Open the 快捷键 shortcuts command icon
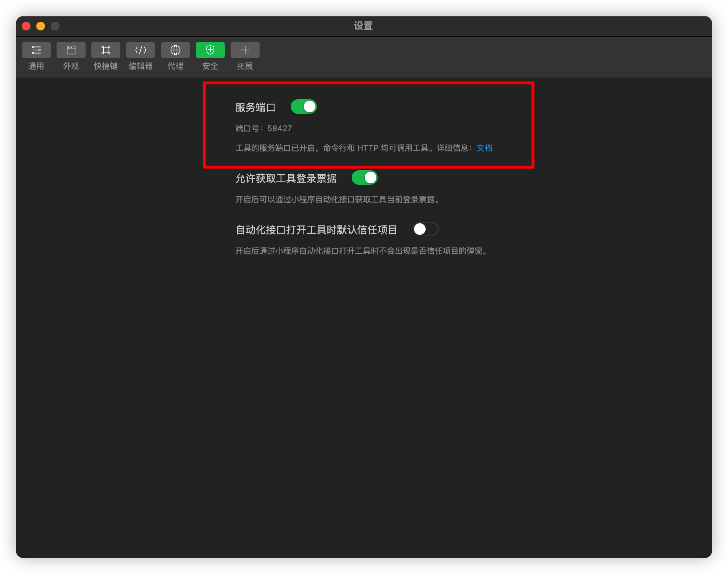Screen dimensions: 728x574 point(106,50)
